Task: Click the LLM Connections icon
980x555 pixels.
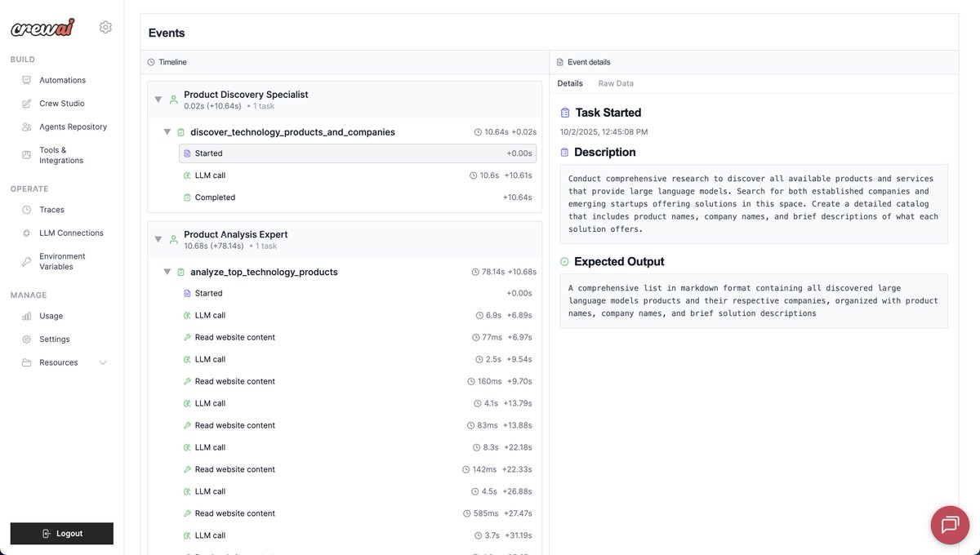Action: pos(27,233)
